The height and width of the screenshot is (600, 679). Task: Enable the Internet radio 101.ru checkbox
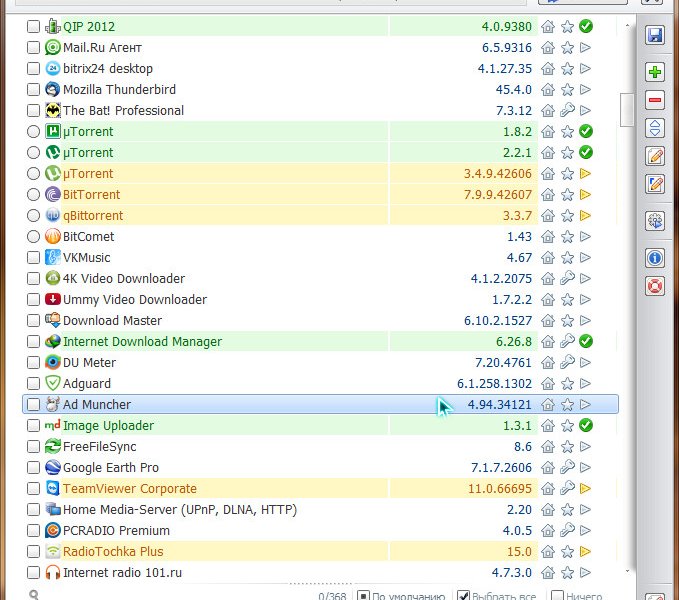[33, 572]
